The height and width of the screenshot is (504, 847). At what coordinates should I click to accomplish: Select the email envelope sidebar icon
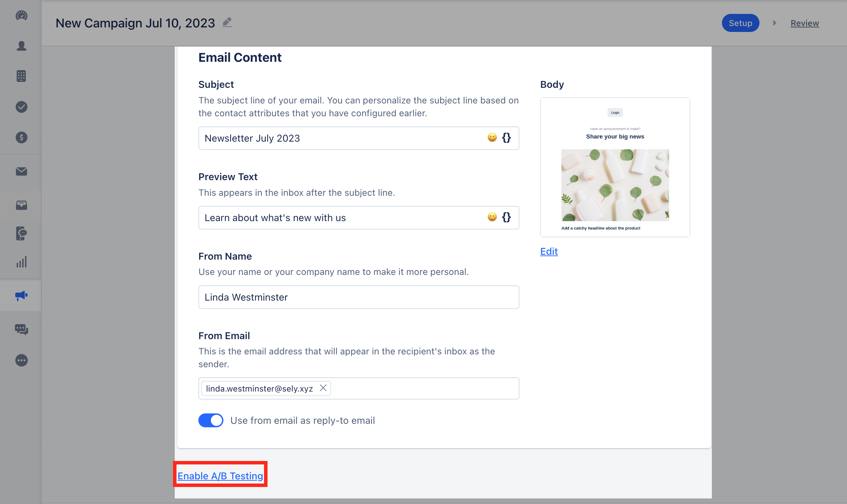point(21,171)
